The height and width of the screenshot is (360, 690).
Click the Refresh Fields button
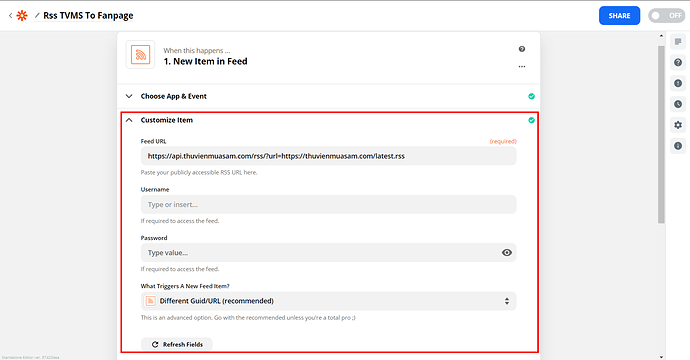click(177, 345)
